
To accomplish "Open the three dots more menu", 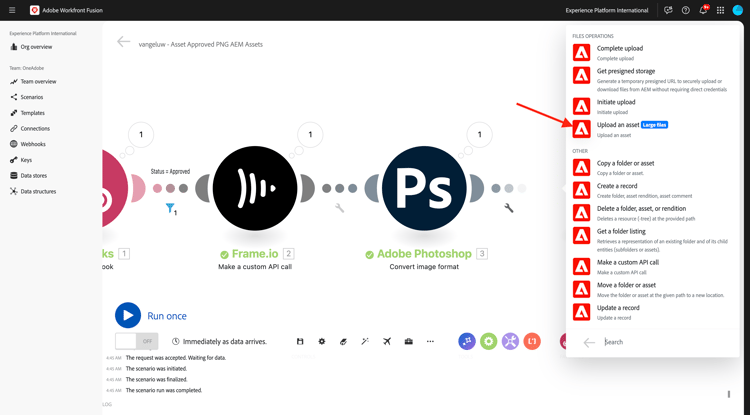I will (x=430, y=341).
